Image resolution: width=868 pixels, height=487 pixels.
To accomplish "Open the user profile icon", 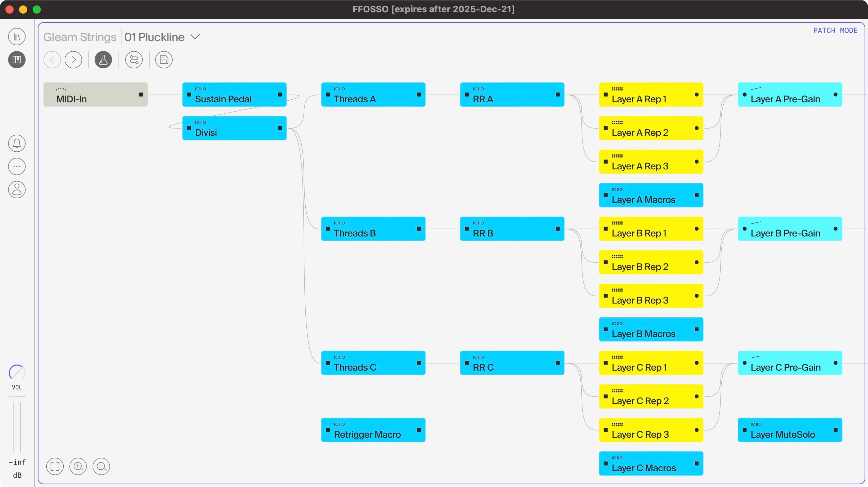I will 17,189.
